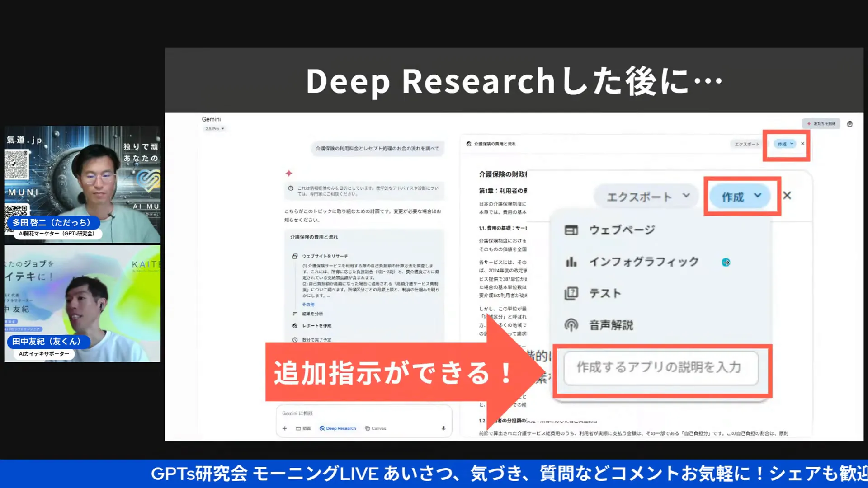Click the plus icon in the Gemini prompt box
Screen dimensions: 868x488
[285, 428]
